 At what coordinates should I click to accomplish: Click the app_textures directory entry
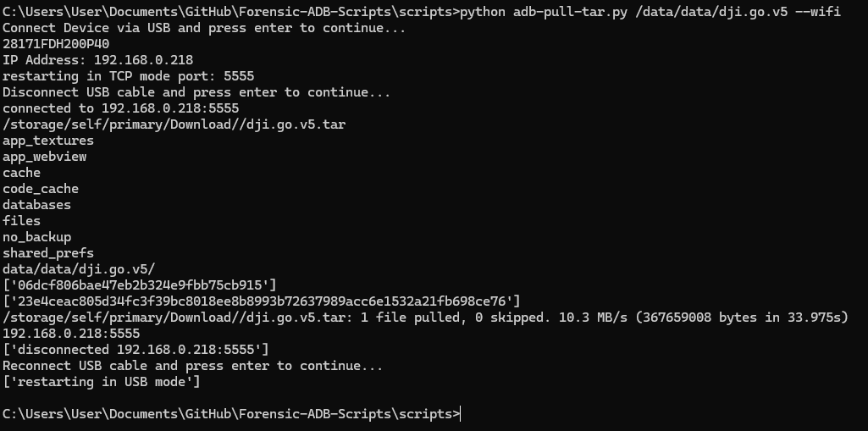[48, 141]
